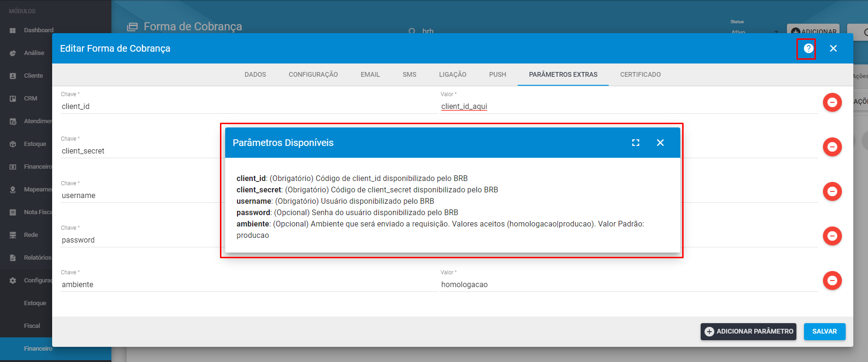This screenshot has width=868, height=362.
Task: Open Atendimento module in sidebar
Action: point(38,121)
